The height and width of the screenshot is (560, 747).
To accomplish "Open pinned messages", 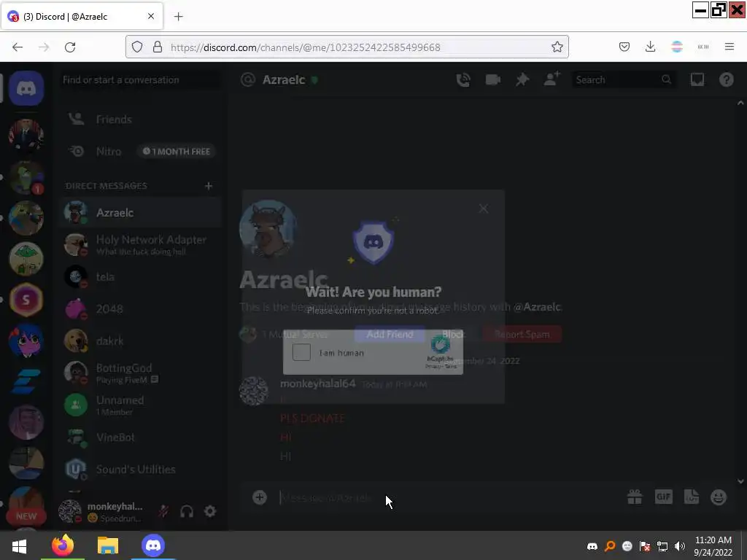I will [522, 79].
